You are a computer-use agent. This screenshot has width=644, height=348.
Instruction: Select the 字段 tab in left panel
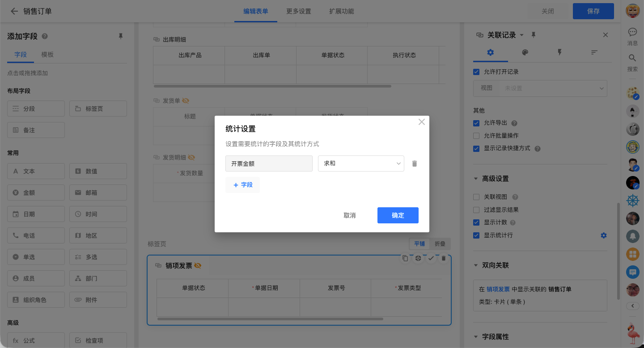[x=21, y=55]
